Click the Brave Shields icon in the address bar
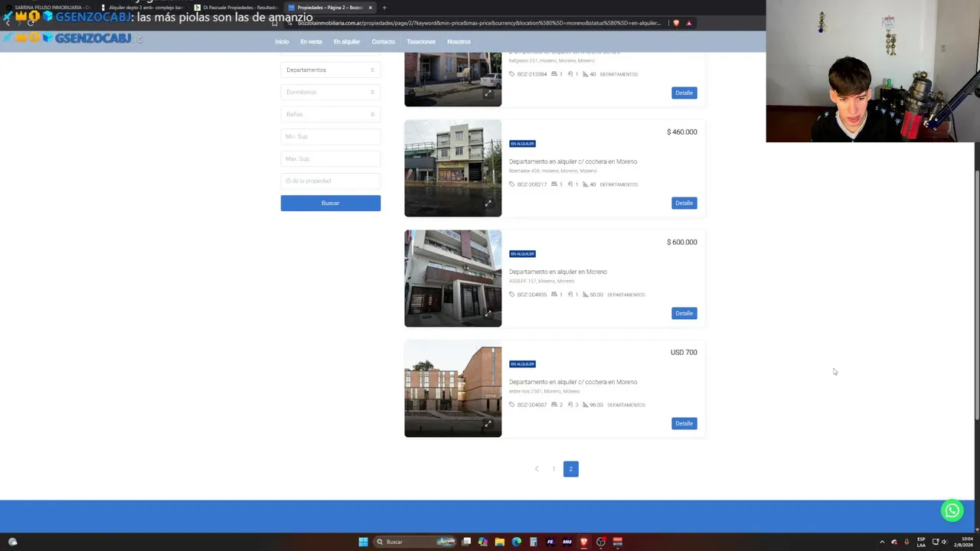The width and height of the screenshot is (980, 551). (x=675, y=23)
